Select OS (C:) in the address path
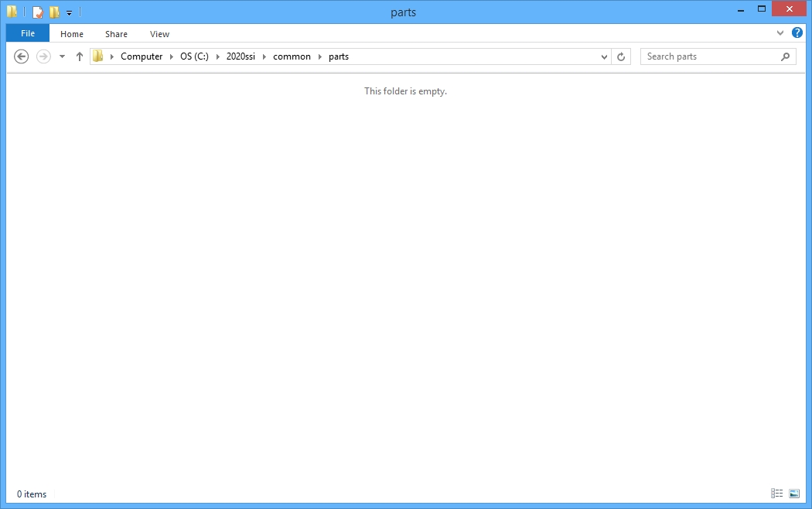Viewport: 812px width, 509px height. tap(194, 56)
